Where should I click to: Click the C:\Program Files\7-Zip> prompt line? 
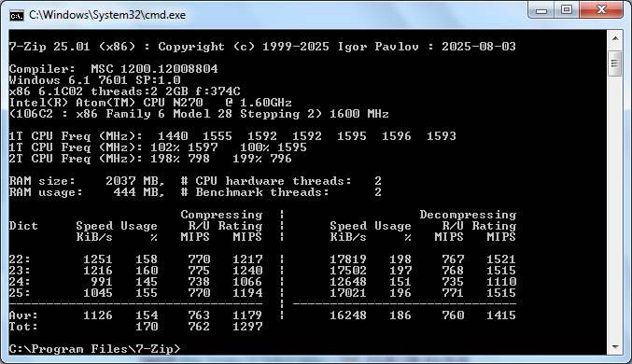click(x=95, y=349)
